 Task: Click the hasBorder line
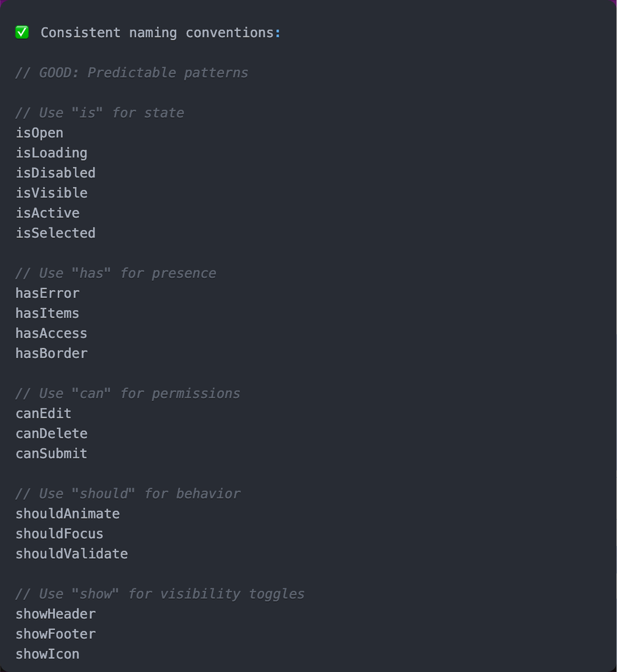coord(52,353)
